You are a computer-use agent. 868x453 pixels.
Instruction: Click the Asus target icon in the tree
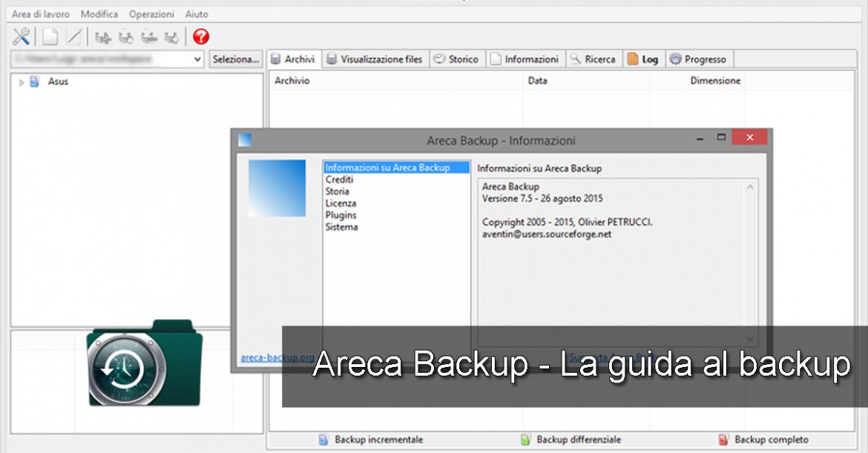pyautogui.click(x=34, y=82)
